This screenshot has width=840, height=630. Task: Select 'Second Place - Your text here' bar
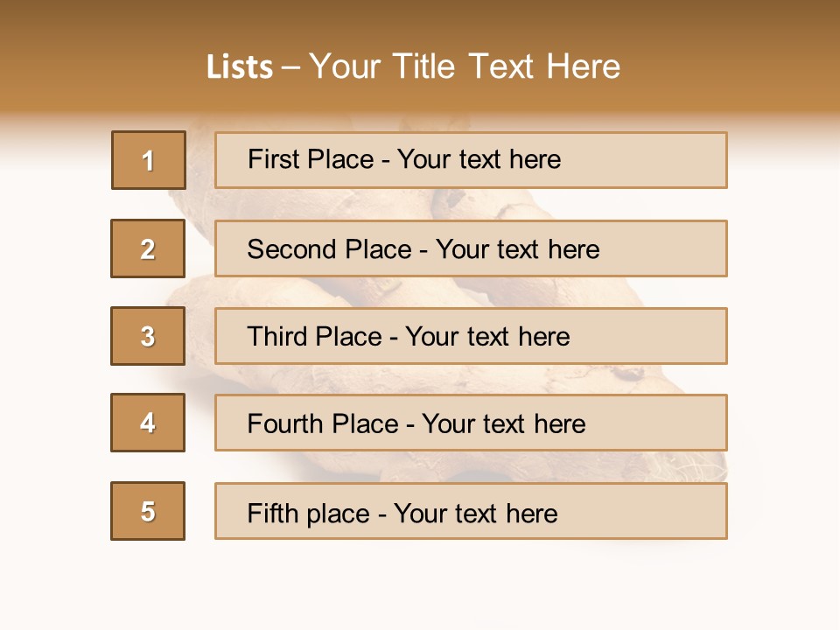tap(471, 248)
